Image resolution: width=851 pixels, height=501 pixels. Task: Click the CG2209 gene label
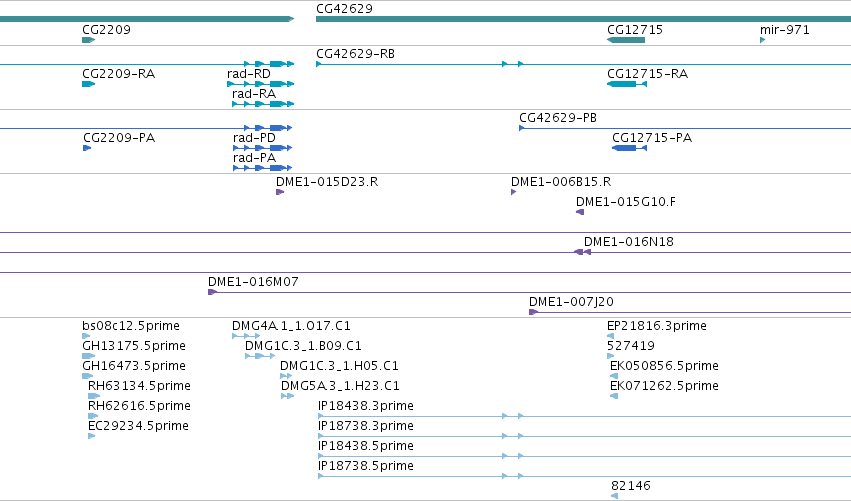pos(106,30)
